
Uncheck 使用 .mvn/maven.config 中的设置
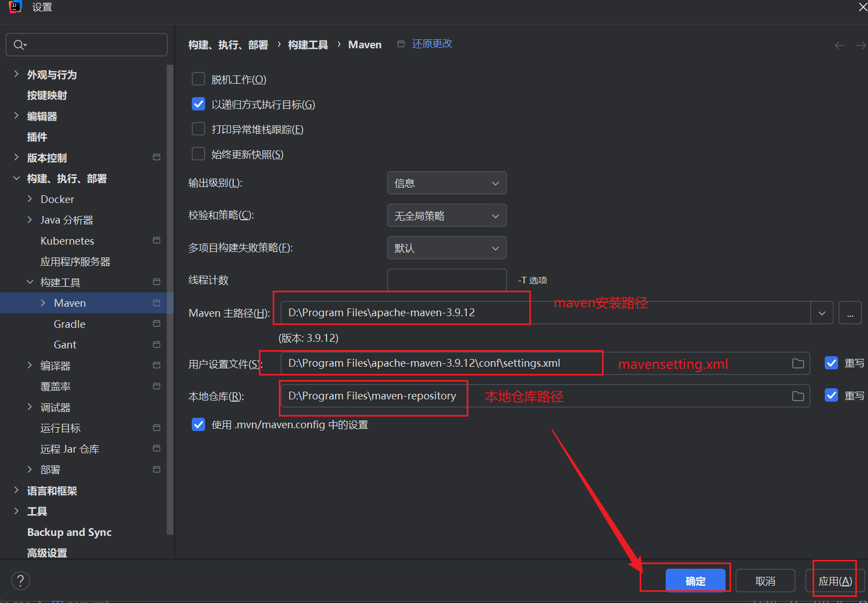198,424
